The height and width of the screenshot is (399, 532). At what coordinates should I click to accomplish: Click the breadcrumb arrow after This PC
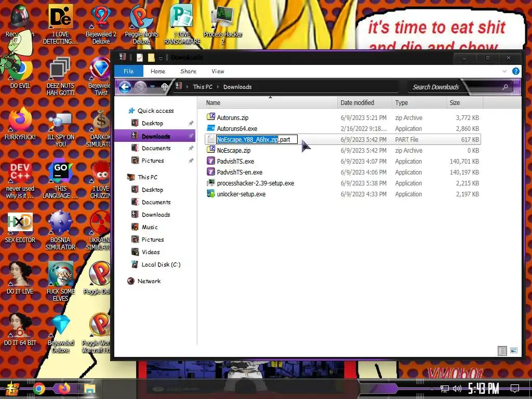(218, 87)
